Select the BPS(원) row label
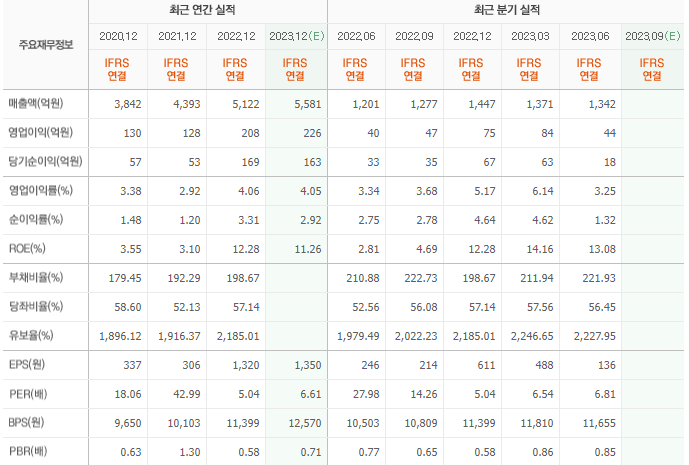This screenshot has width=689, height=465. [x=26, y=422]
